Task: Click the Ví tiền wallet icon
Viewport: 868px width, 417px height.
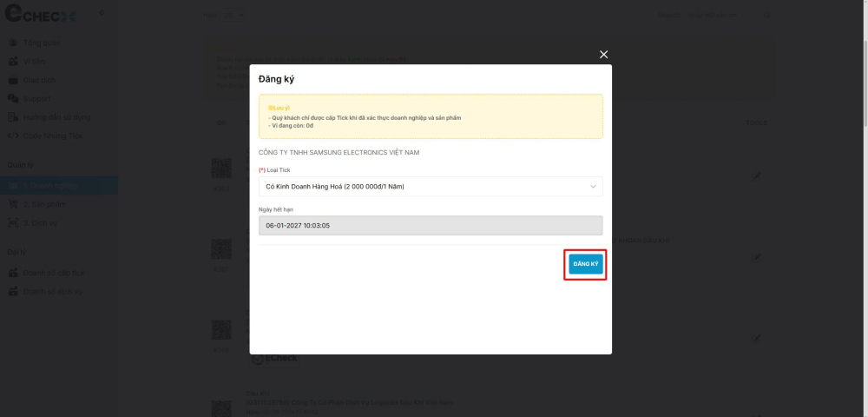Action: (x=13, y=62)
